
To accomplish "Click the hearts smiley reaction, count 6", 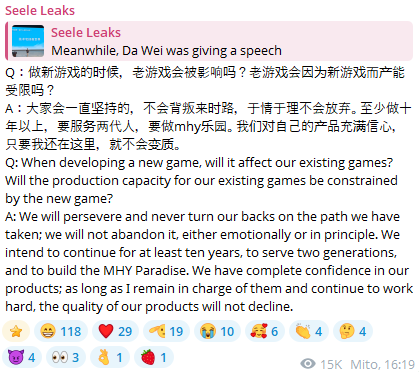I will tap(265, 331).
